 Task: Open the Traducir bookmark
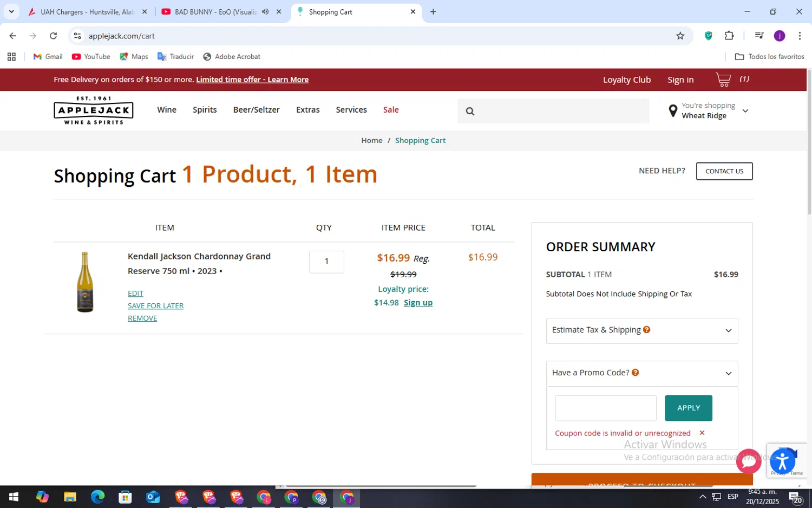pos(175,56)
